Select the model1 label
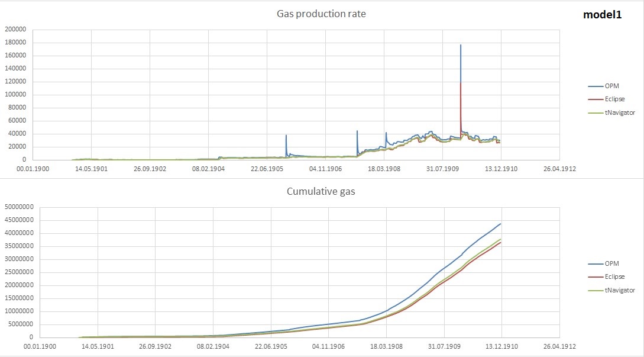Screen dimensions: 644x357 pos(603,15)
